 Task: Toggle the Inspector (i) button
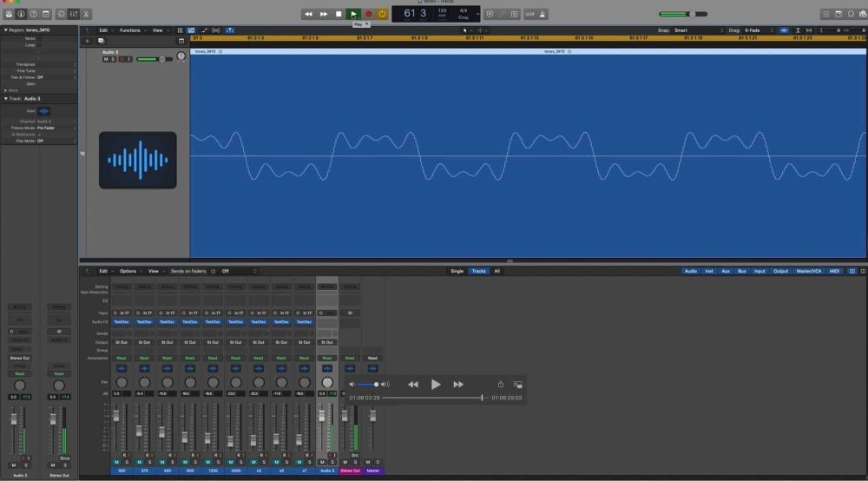pyautogui.click(x=21, y=14)
